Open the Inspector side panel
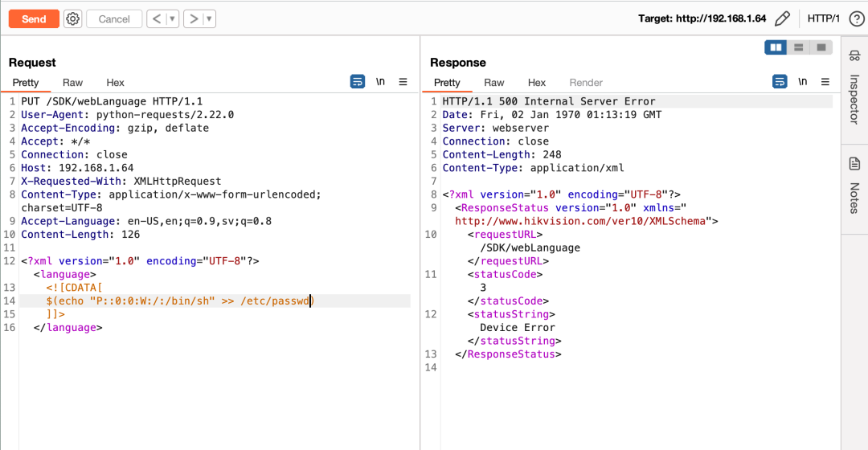Screen dimensions: 868x450 click(854, 87)
